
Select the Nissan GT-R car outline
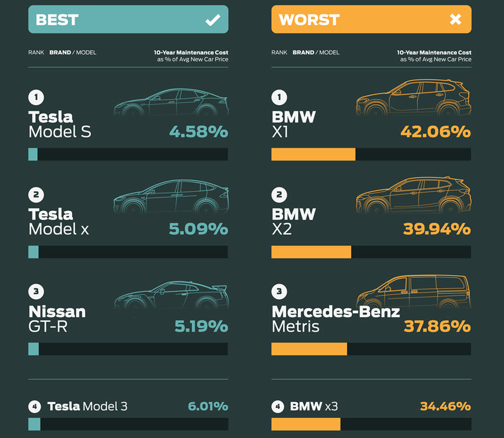[x=171, y=295]
